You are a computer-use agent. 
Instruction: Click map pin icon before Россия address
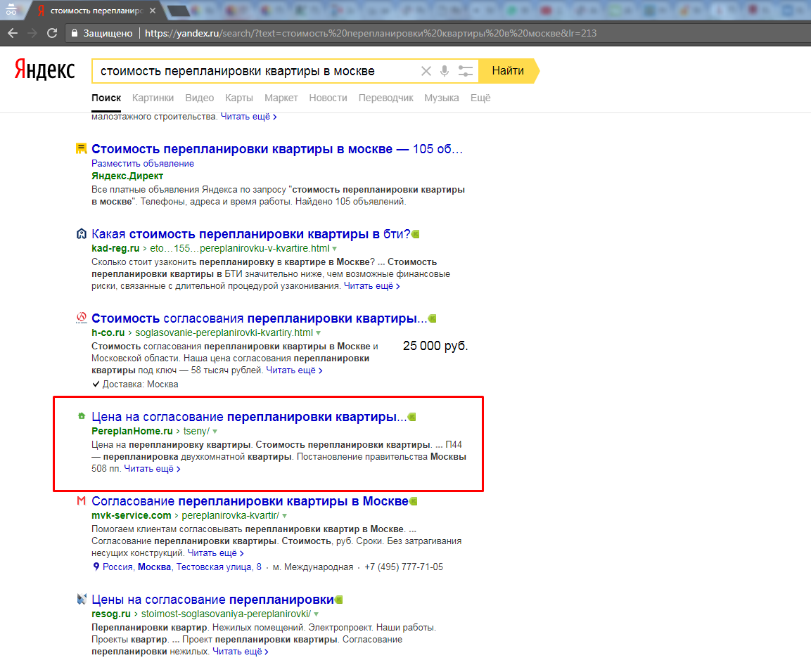pos(96,567)
